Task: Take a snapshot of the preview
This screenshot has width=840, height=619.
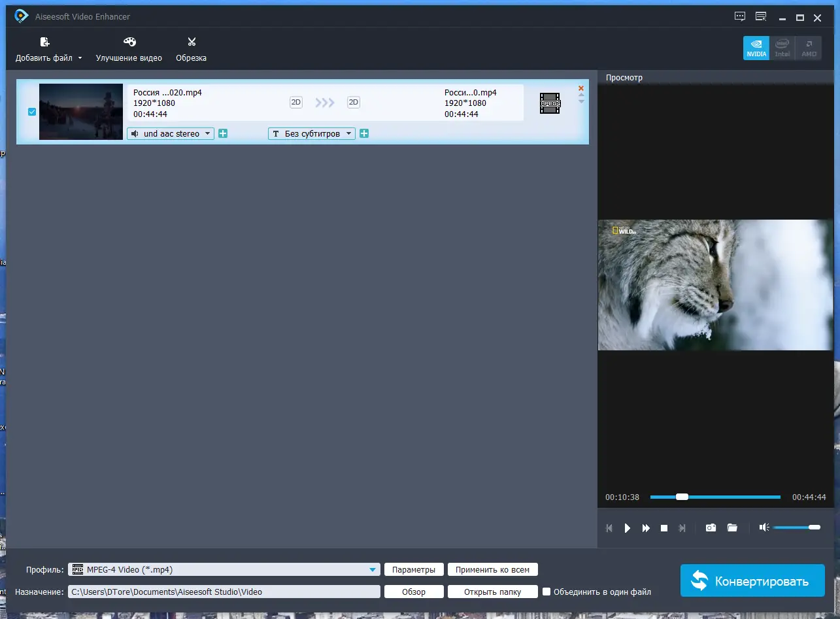Action: [x=711, y=528]
